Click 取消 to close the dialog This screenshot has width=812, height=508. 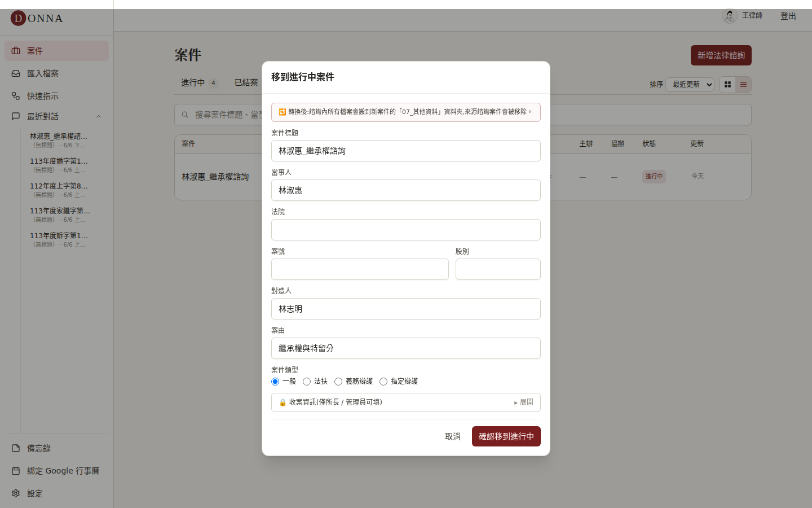[x=453, y=436]
